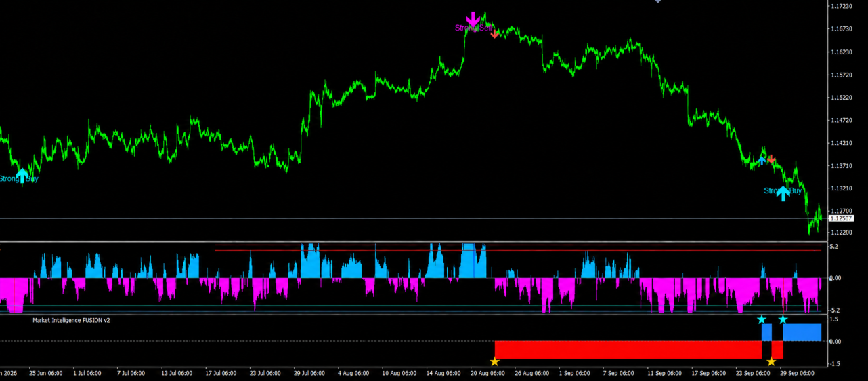Click the 1.12700 price scale label
This screenshot has width=868, height=381.
pos(842,211)
